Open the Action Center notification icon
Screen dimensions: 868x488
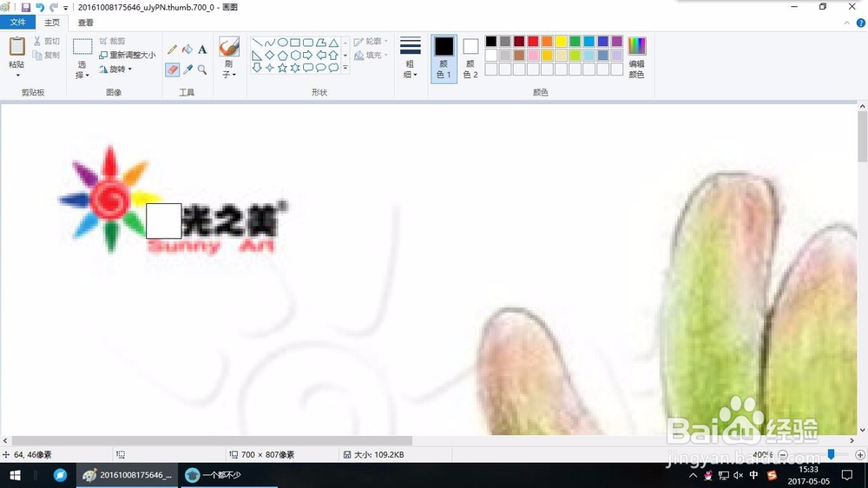(846, 475)
